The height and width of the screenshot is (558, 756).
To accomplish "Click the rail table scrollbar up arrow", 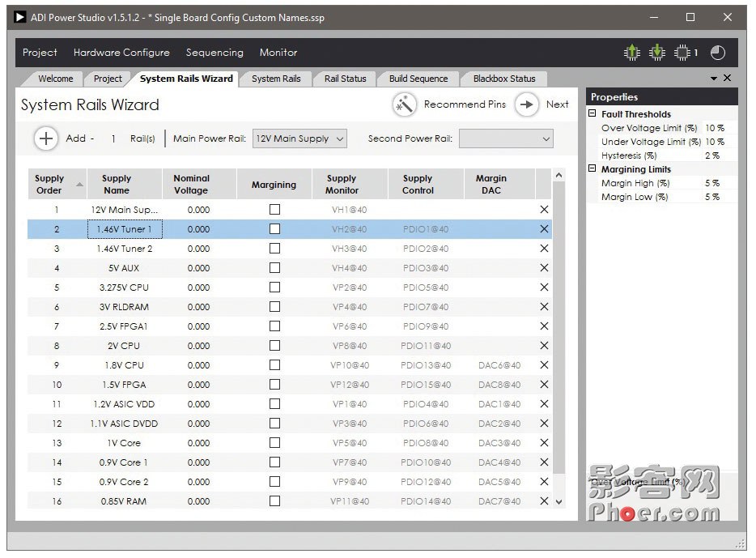I will pyautogui.click(x=559, y=175).
